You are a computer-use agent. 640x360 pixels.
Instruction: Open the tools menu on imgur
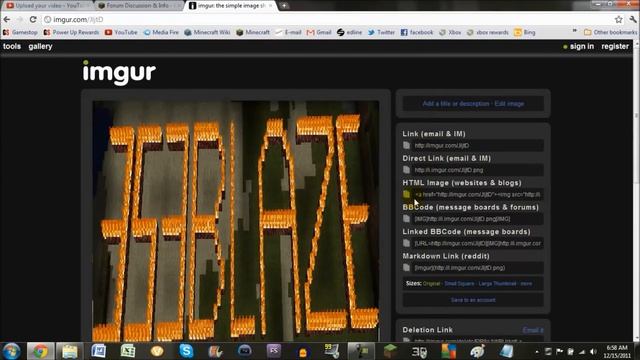(12, 47)
